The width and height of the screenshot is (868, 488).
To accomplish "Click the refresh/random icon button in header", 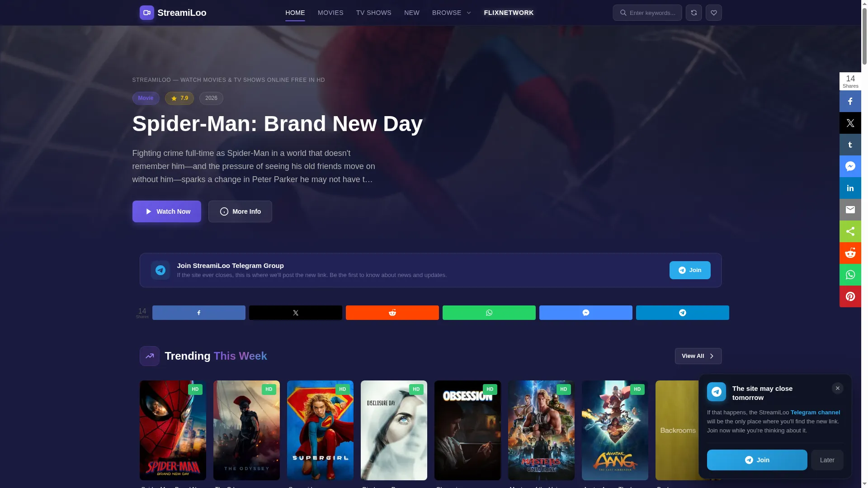I will pos(693,13).
